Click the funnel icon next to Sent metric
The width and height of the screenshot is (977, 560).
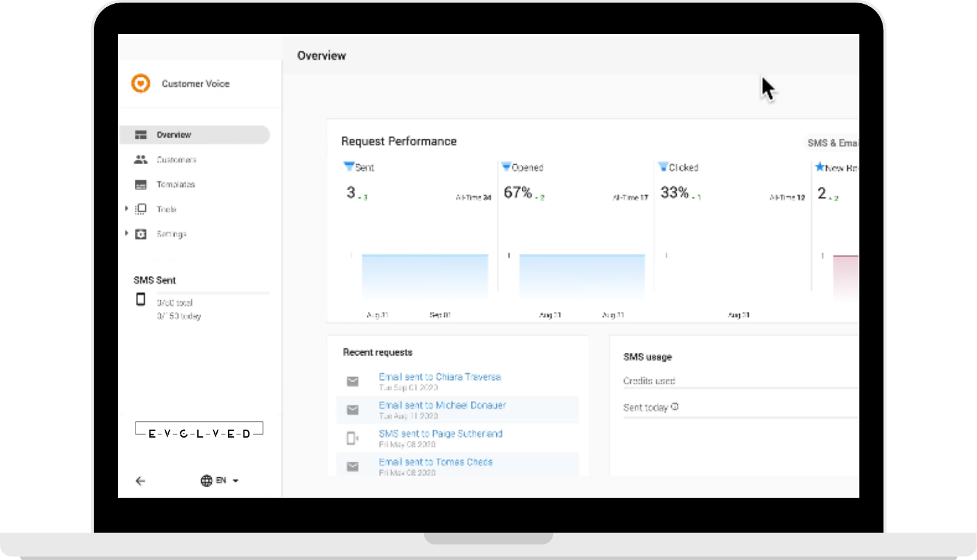point(350,167)
